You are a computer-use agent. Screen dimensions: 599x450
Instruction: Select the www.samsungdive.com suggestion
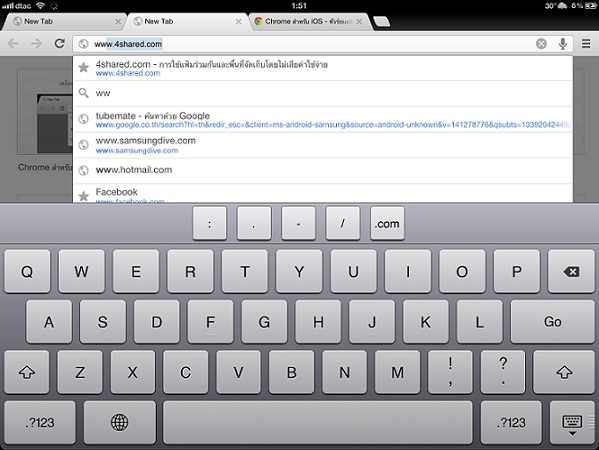[x=323, y=145]
